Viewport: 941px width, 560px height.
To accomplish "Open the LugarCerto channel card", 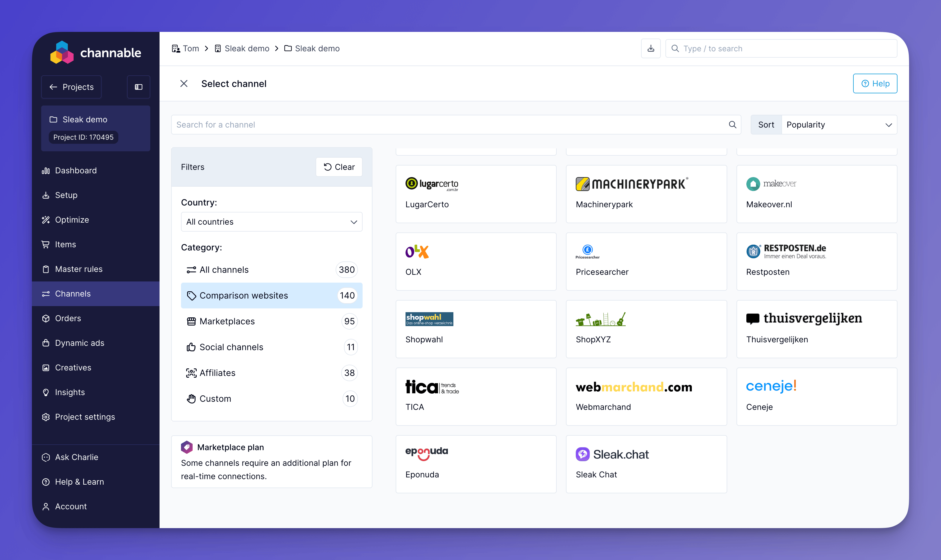I will (476, 194).
